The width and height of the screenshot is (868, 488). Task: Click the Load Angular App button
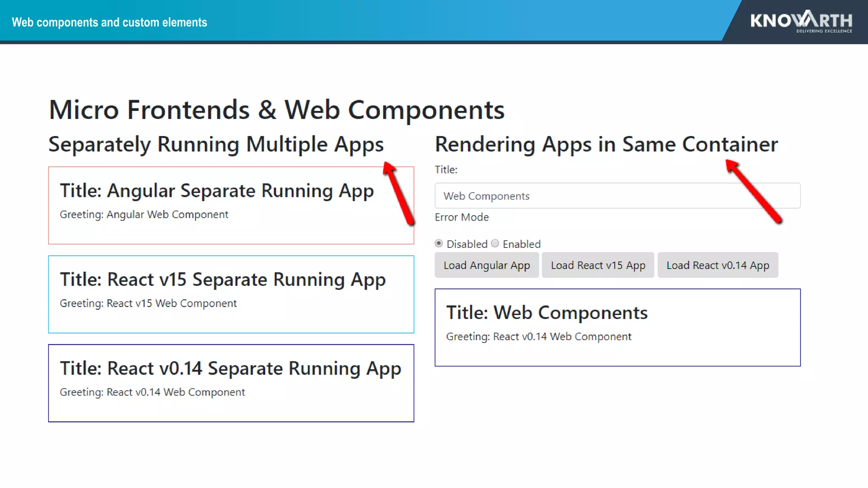point(487,265)
